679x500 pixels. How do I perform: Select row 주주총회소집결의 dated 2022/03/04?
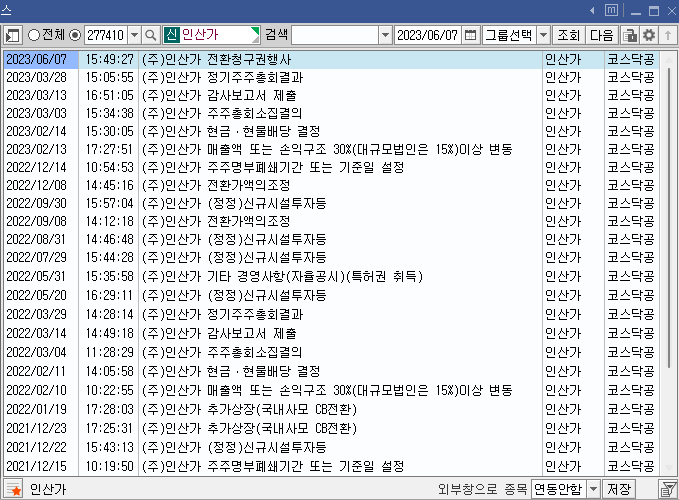331,352
